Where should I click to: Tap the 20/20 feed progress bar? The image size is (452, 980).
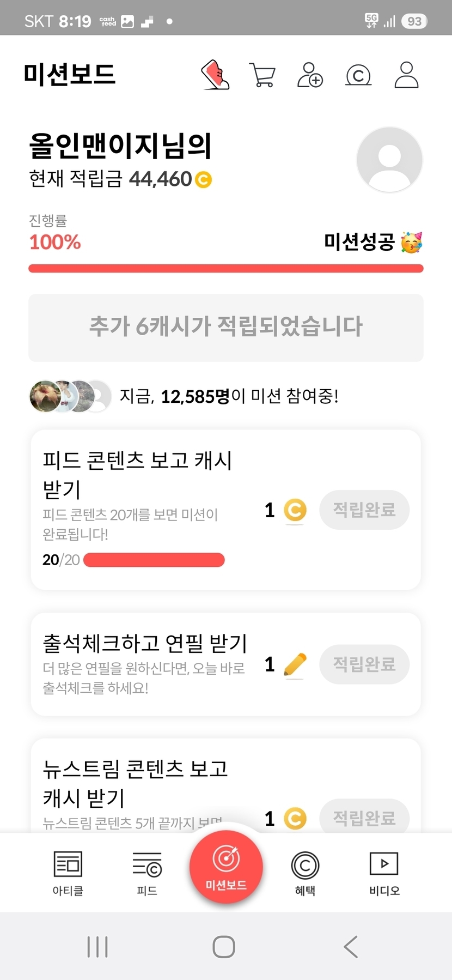coord(154,560)
